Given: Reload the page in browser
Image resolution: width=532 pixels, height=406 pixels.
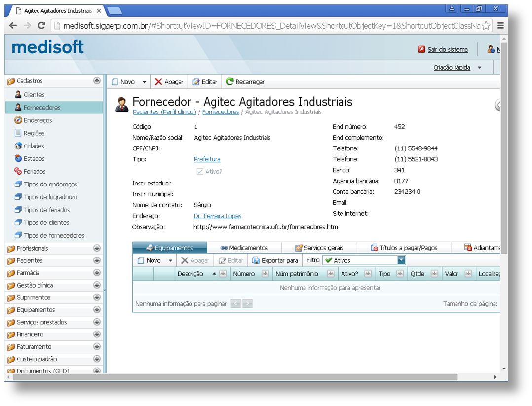Looking at the screenshot, I should 41,26.
